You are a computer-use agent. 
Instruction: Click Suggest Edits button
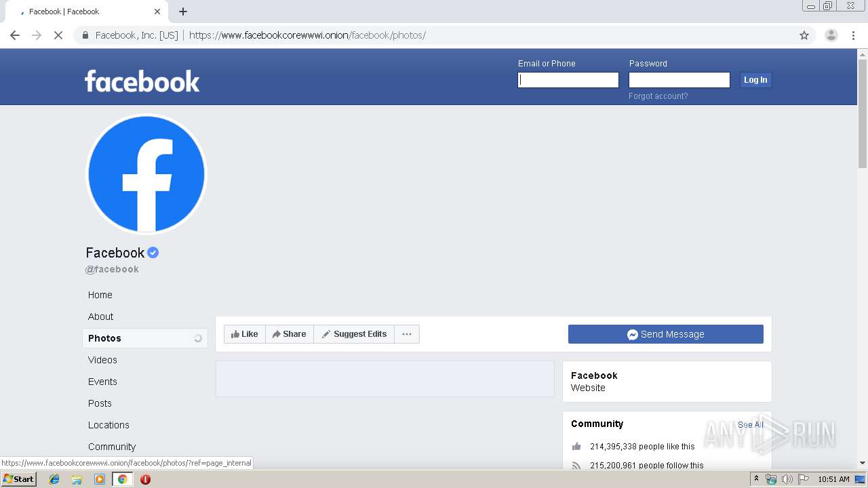click(x=354, y=334)
